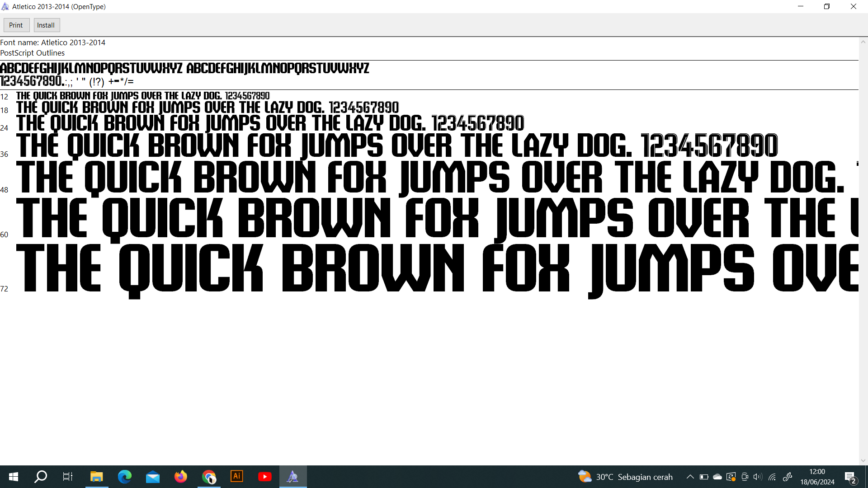Click the font viewer taskbar icon

point(293,477)
